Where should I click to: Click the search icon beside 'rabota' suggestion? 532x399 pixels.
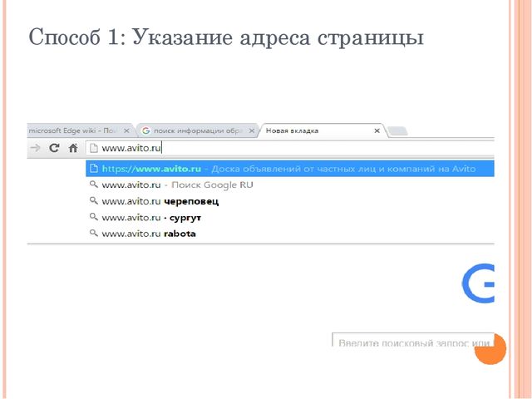tap(94, 233)
